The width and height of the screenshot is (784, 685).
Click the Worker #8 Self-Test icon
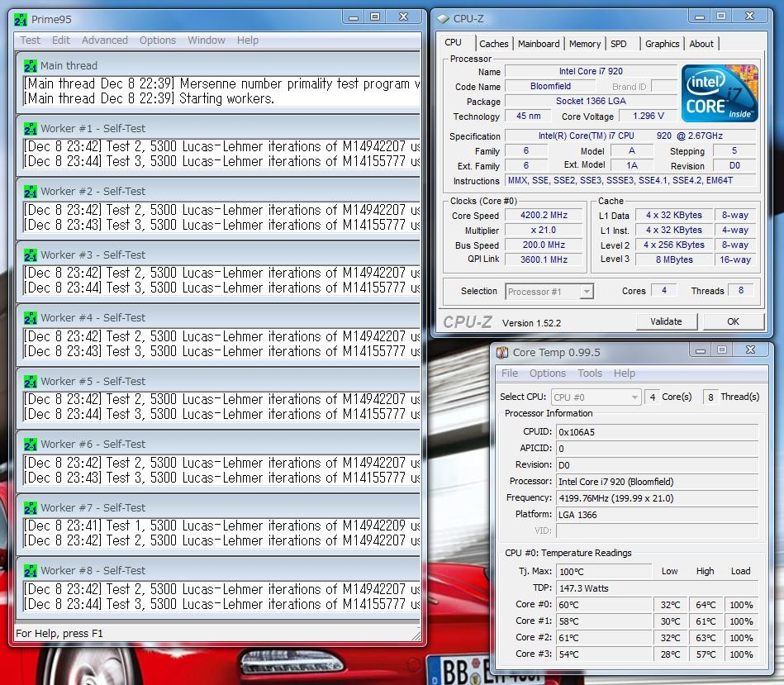coord(31,571)
